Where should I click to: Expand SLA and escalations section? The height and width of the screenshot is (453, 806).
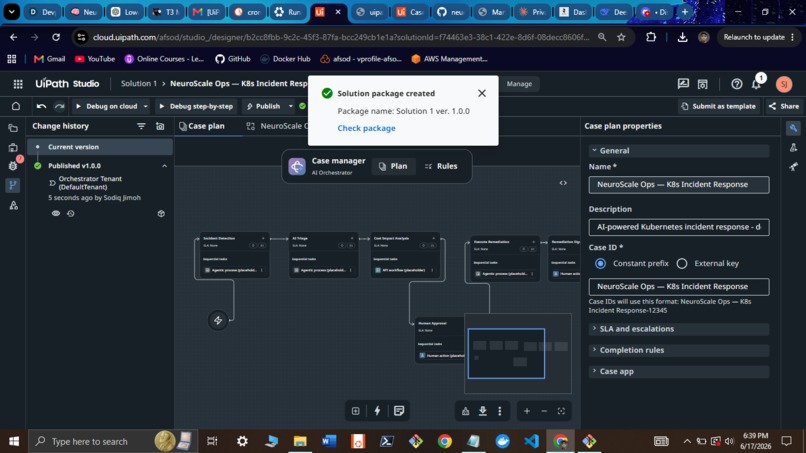click(x=679, y=329)
